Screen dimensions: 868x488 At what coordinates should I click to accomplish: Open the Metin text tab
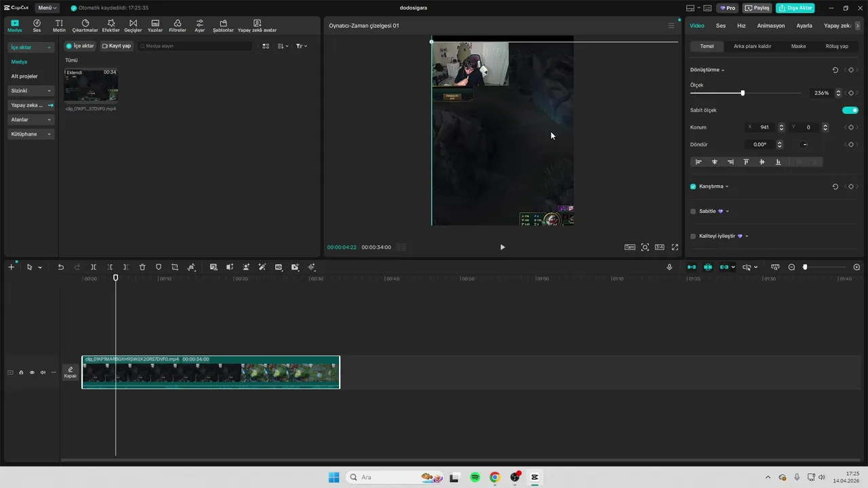[x=59, y=26]
